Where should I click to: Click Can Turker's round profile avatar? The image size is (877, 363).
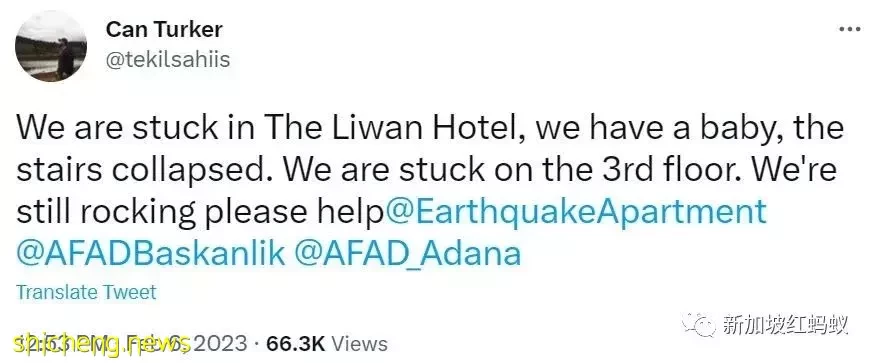pyautogui.click(x=50, y=46)
